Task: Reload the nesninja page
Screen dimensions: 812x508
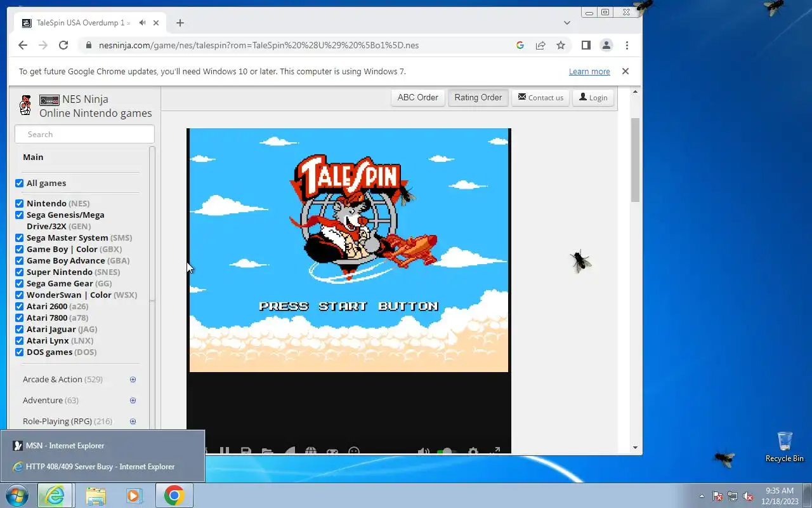Action: click(x=63, y=45)
